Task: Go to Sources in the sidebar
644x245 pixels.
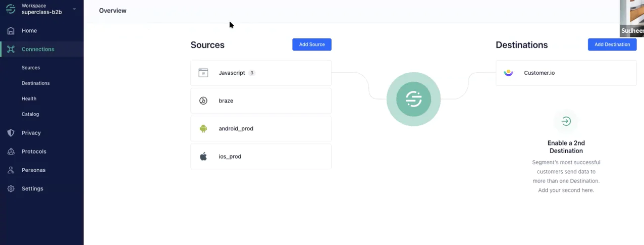Action: [x=31, y=68]
